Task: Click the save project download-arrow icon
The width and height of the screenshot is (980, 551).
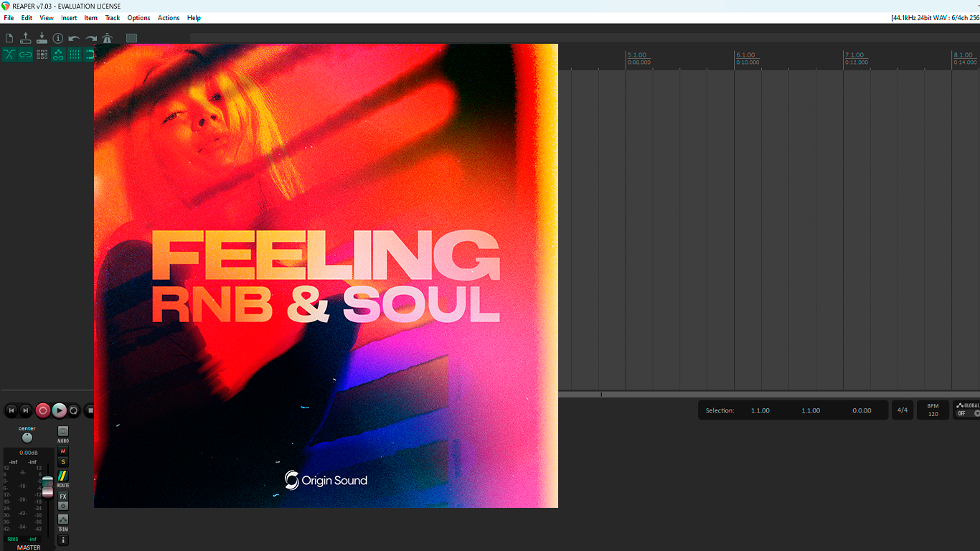Action: (42, 38)
